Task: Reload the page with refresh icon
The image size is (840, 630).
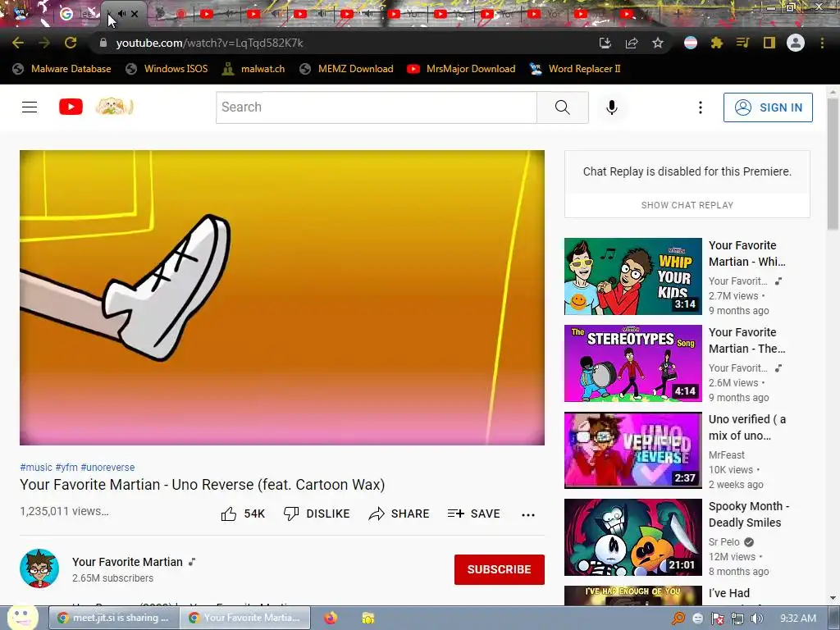Action: click(71, 43)
